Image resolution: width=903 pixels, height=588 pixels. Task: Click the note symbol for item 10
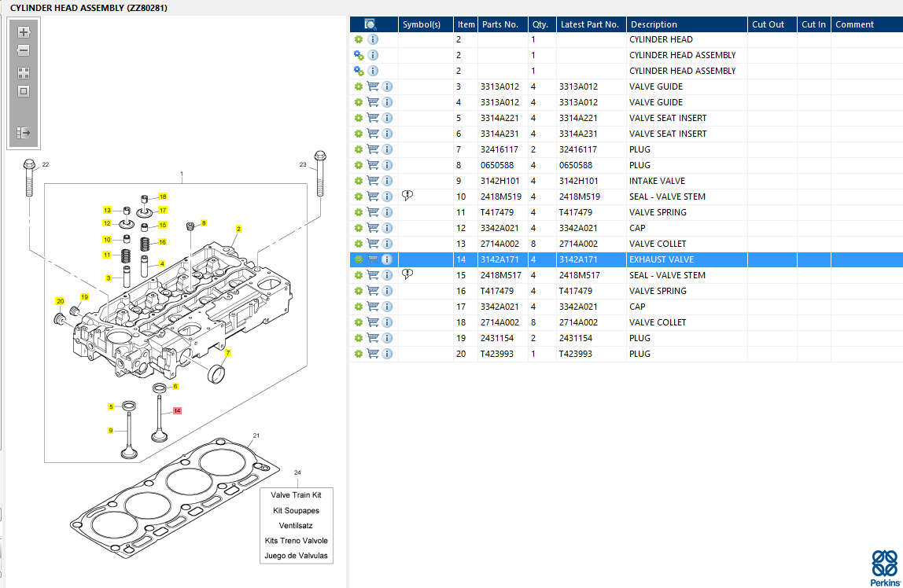point(407,196)
